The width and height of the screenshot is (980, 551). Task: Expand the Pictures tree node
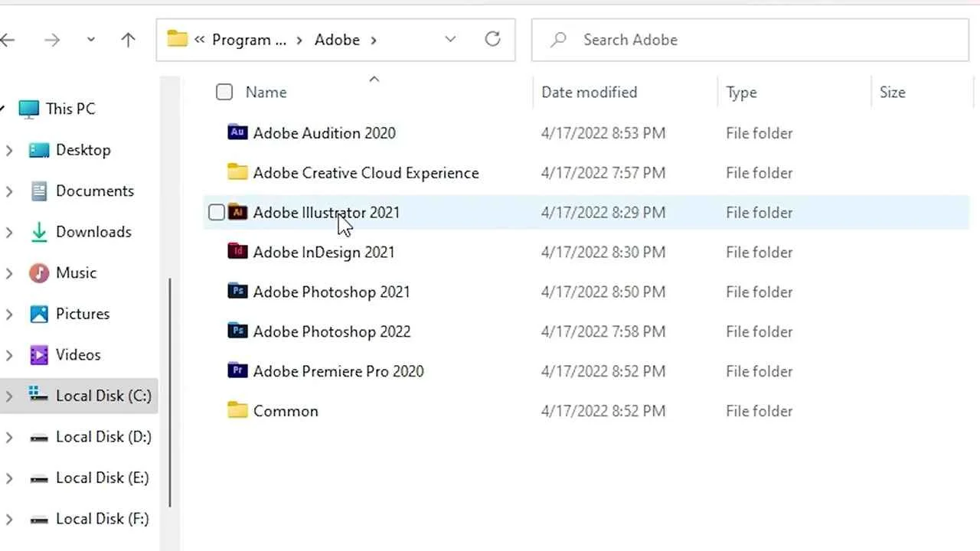tap(9, 315)
